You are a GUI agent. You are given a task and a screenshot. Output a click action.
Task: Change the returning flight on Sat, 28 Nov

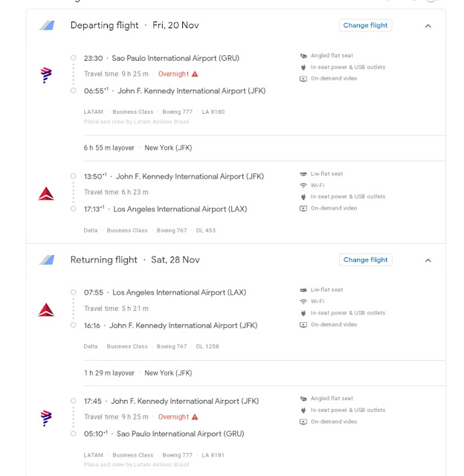[x=366, y=260]
